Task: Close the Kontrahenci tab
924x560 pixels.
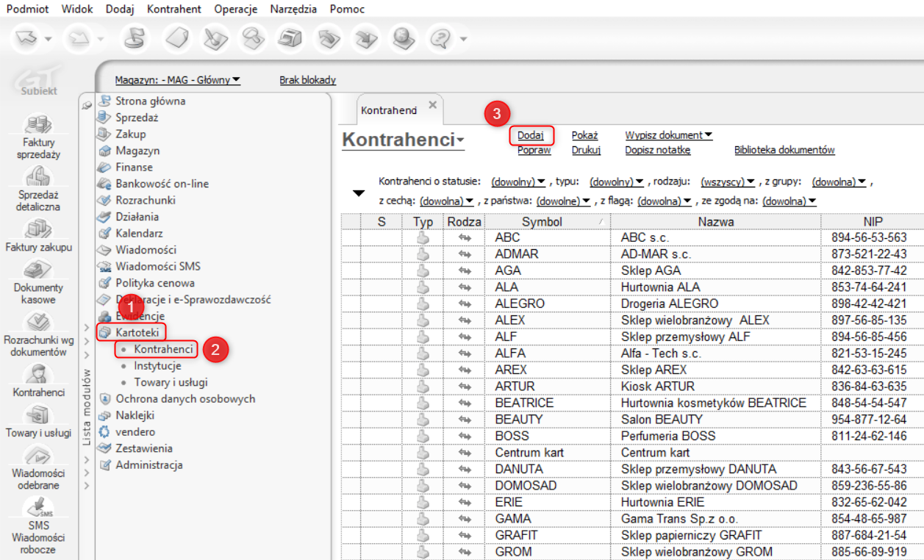Action: pos(432,105)
